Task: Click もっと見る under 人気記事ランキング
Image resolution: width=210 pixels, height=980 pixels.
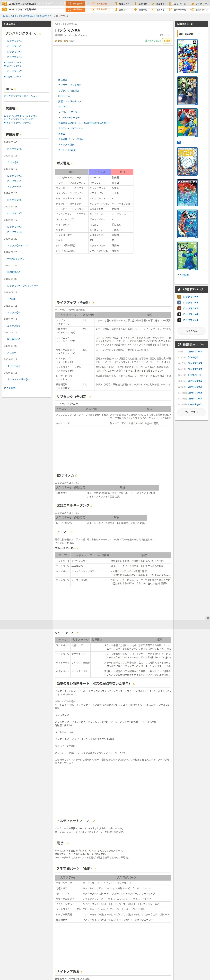Action: click(192, 331)
